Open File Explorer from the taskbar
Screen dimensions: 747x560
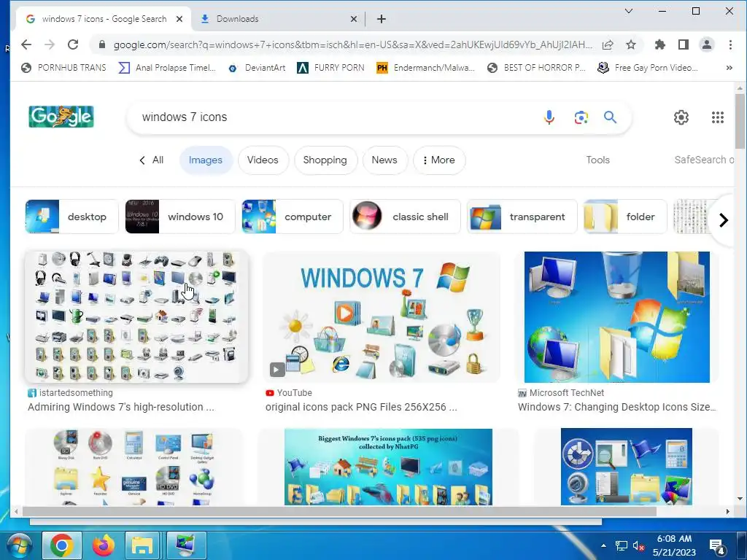142,545
